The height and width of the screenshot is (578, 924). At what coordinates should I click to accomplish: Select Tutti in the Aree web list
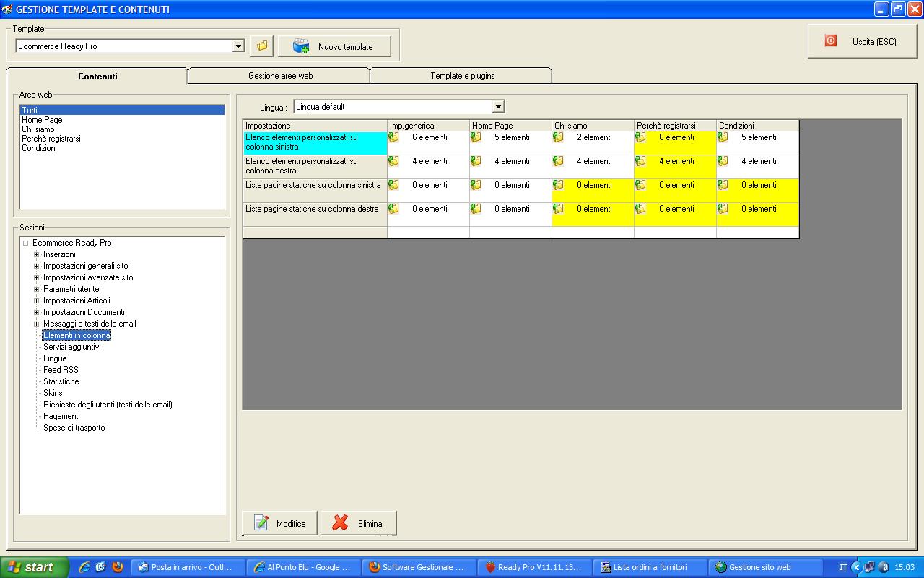(123, 111)
